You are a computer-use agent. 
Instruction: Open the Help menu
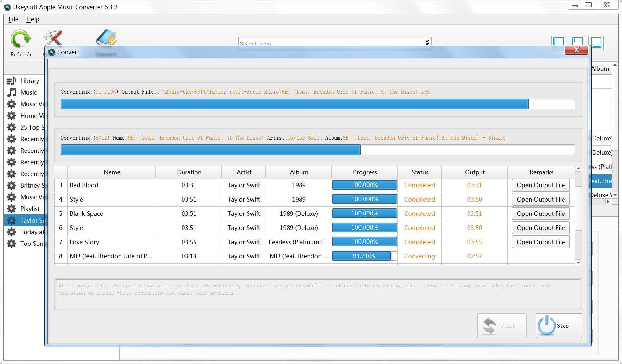click(x=33, y=19)
